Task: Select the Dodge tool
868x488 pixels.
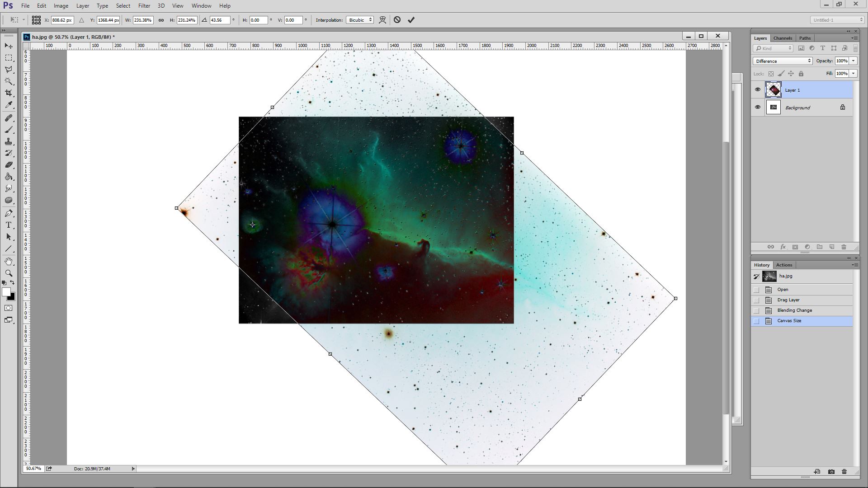Action: coord(9,189)
